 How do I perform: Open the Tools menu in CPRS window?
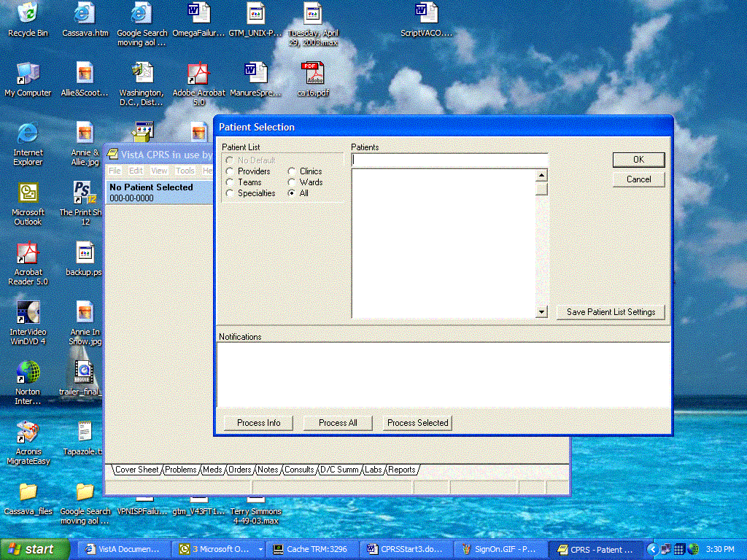click(185, 171)
